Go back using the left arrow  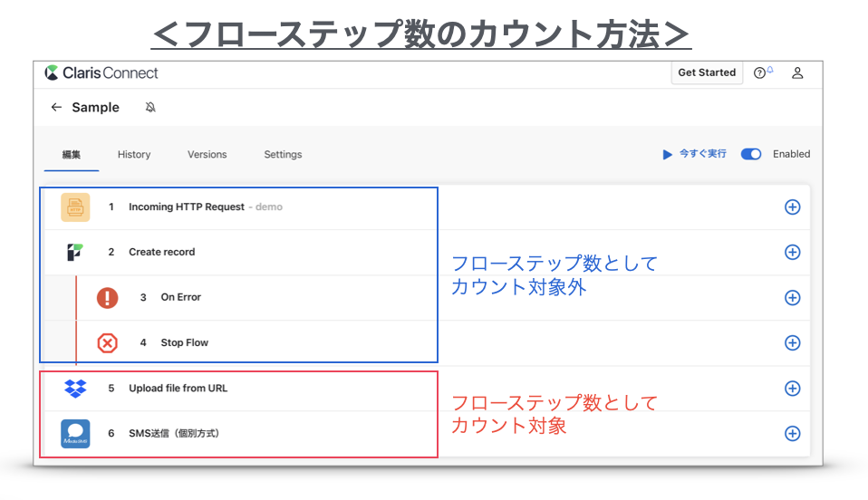pos(56,107)
